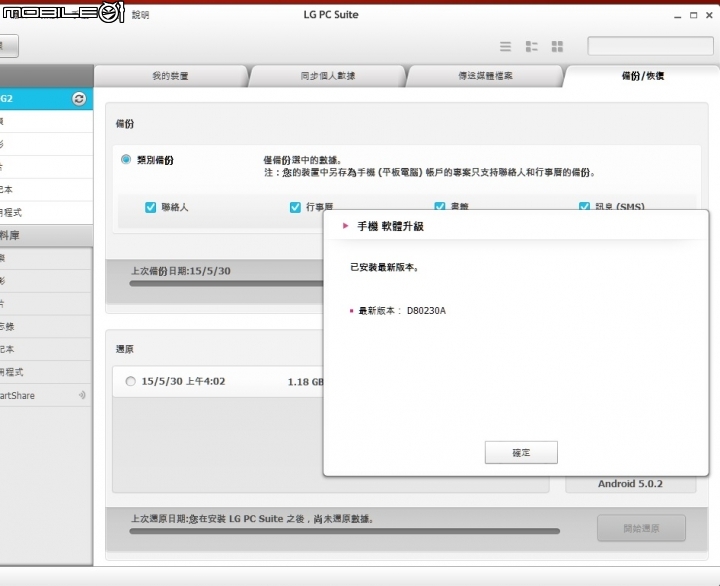Refresh the G2 device sync icon
The height and width of the screenshot is (586, 720).
coord(79,99)
